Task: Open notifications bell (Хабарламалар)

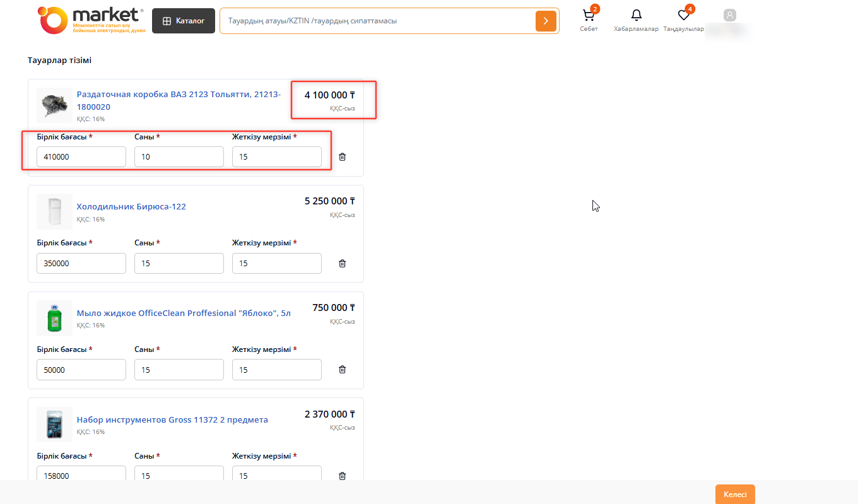Action: tap(636, 16)
